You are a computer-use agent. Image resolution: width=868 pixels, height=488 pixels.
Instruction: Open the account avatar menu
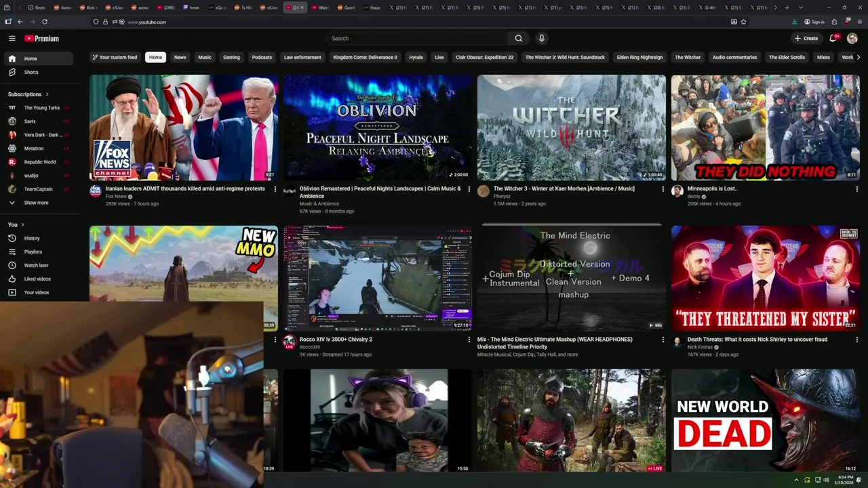[x=852, y=39]
